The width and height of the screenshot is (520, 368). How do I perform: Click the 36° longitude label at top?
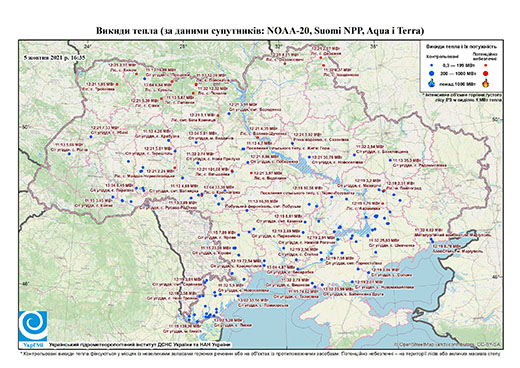click(x=374, y=46)
